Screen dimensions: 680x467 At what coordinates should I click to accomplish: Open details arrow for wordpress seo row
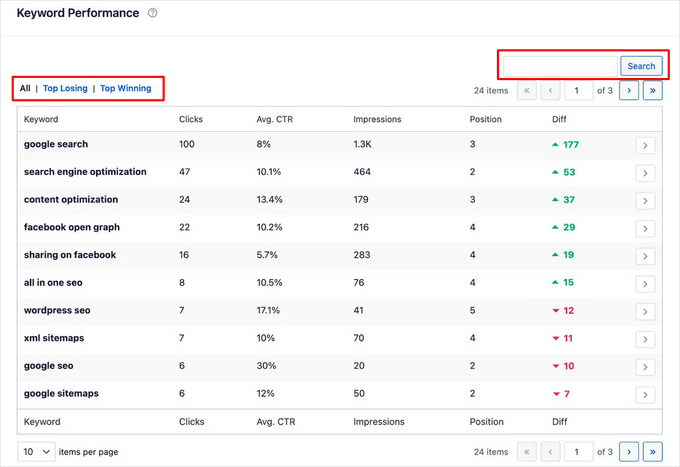pos(645,312)
